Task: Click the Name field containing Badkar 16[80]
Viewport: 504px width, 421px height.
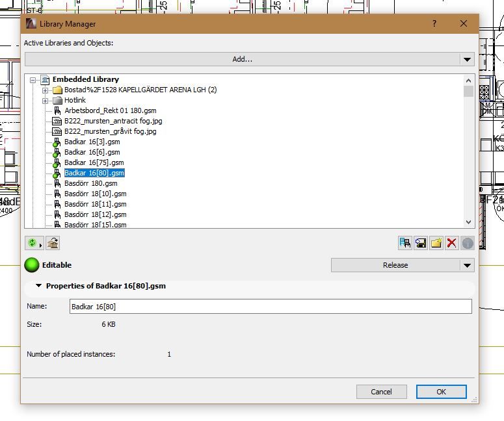Action: [271, 307]
